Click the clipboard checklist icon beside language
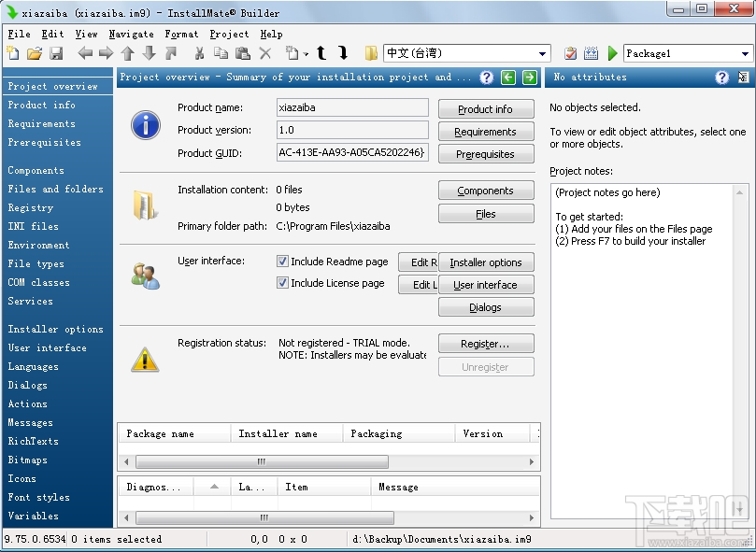The image size is (756, 552). (x=570, y=53)
